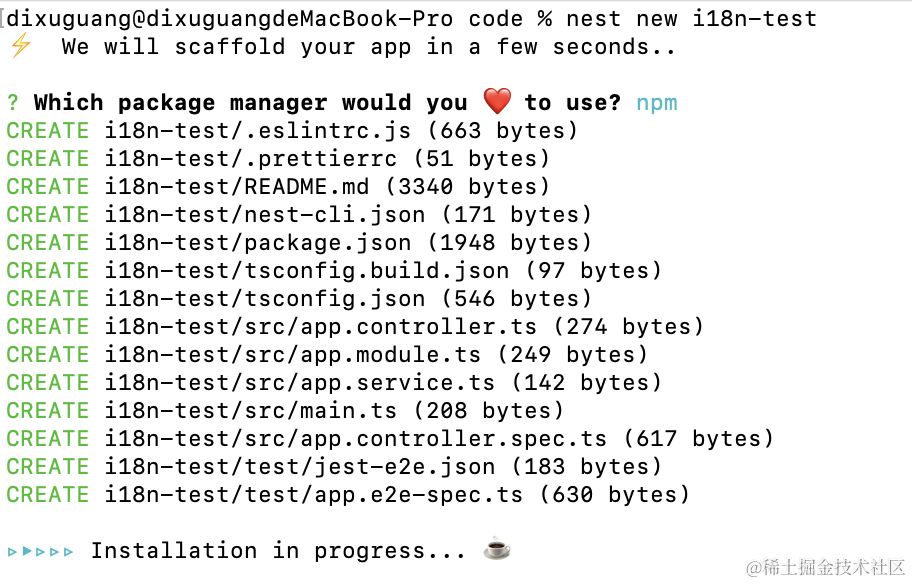Click the red heart emoji

click(496, 102)
